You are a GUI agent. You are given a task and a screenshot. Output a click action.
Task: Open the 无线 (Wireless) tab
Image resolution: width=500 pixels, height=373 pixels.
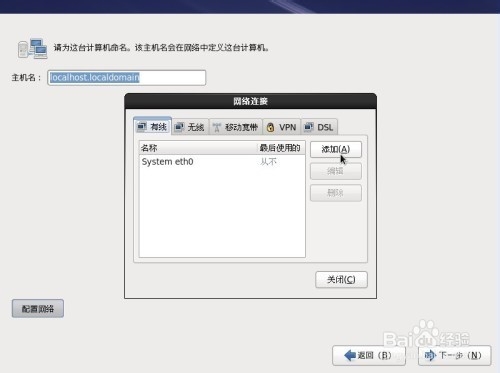(x=190, y=127)
